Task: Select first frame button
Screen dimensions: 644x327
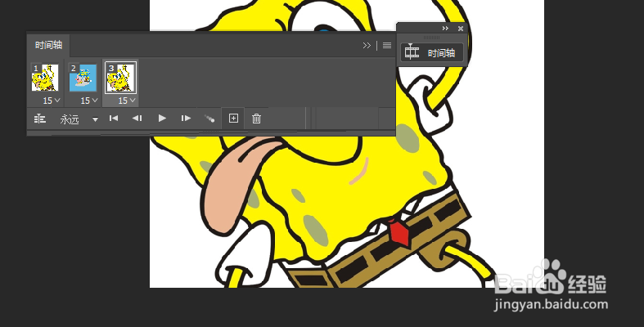Action: click(114, 119)
